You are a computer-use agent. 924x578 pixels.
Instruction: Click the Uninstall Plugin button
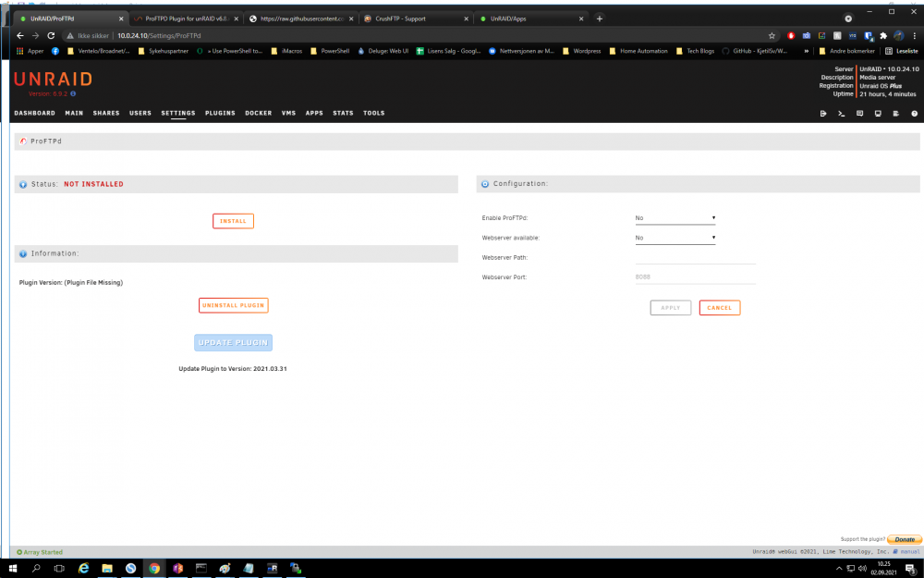point(234,305)
